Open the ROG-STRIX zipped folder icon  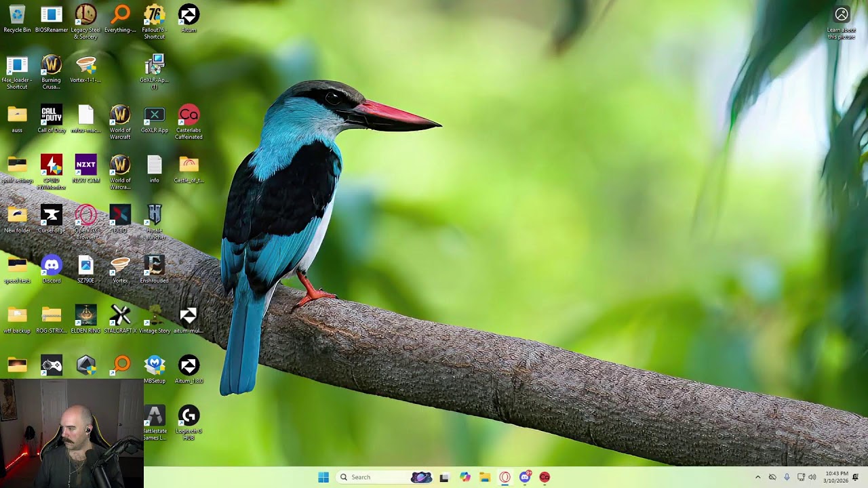pyautogui.click(x=52, y=320)
